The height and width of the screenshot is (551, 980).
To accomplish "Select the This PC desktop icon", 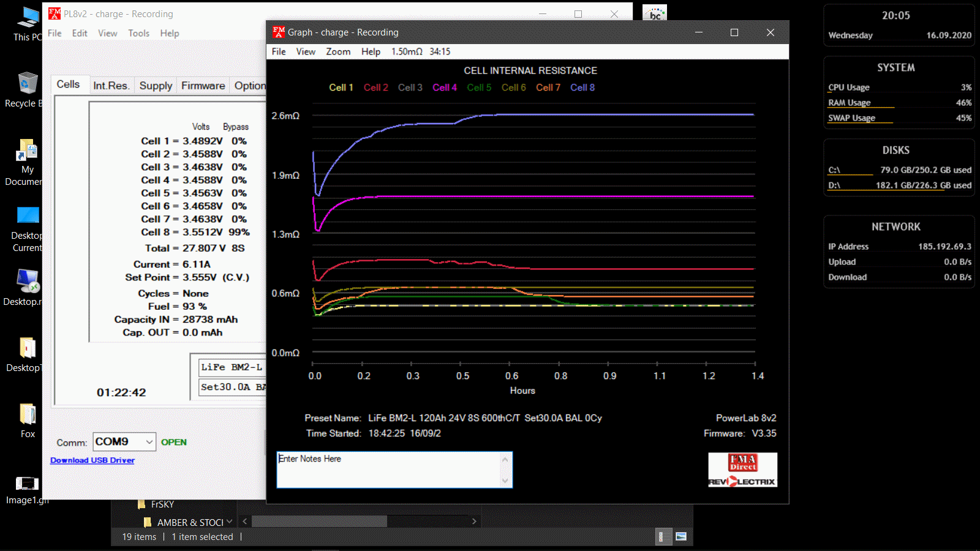I will click(27, 18).
